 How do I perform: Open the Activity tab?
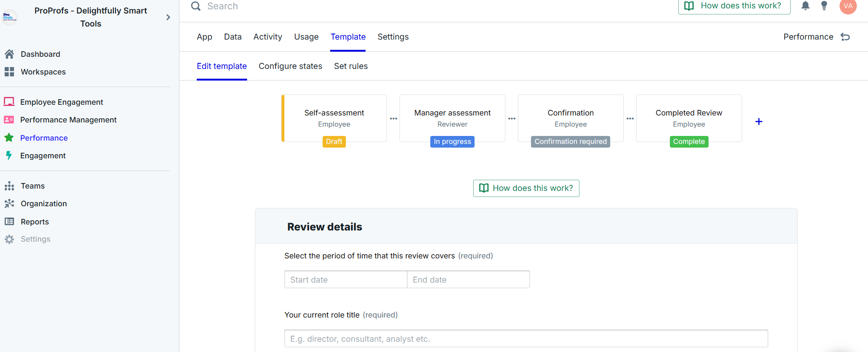pos(268,37)
